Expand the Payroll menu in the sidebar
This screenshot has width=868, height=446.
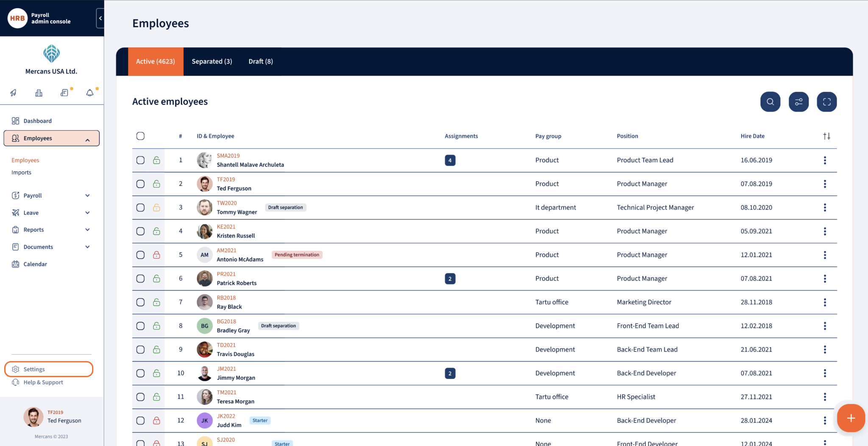[88, 195]
